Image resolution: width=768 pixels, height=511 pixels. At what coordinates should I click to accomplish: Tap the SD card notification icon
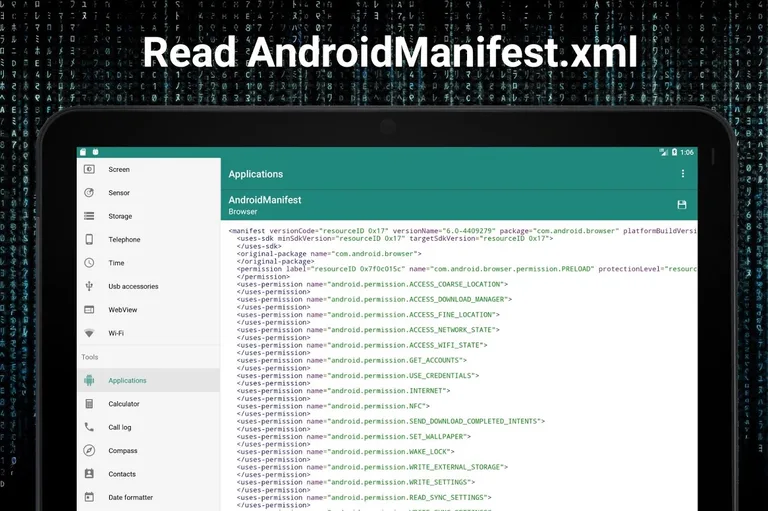tap(83, 152)
